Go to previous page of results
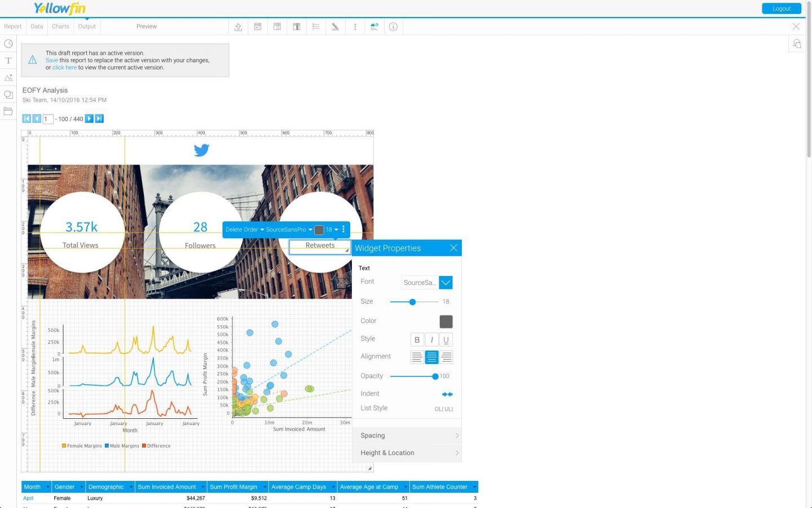812x508 pixels. point(37,119)
